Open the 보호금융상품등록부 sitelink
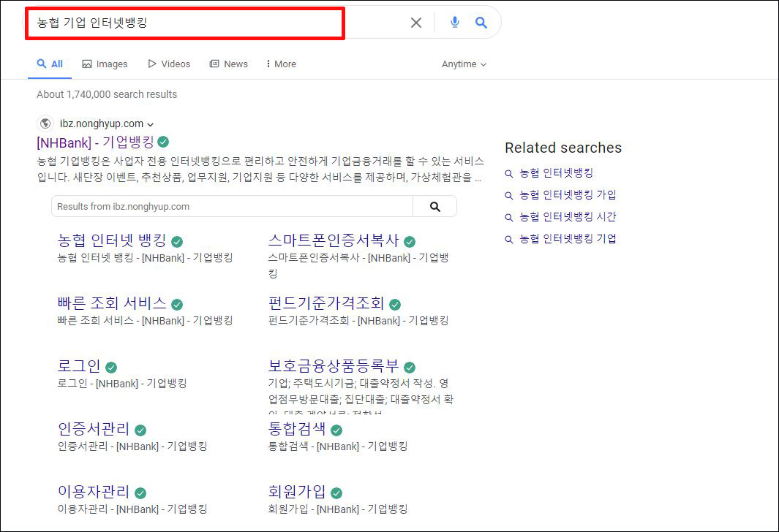 (x=334, y=365)
